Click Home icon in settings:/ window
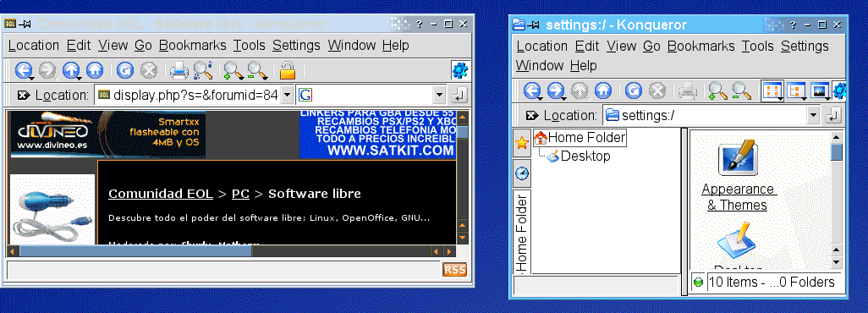The height and width of the screenshot is (313, 868). 603,90
